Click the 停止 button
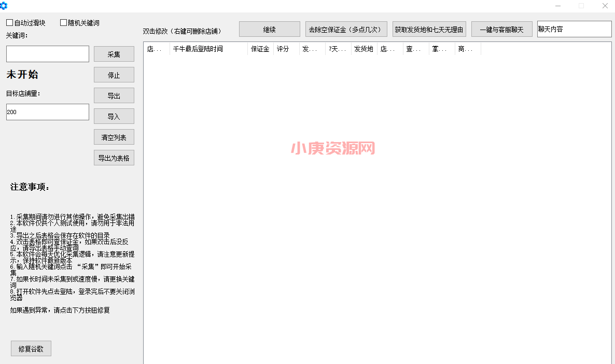 (114, 74)
